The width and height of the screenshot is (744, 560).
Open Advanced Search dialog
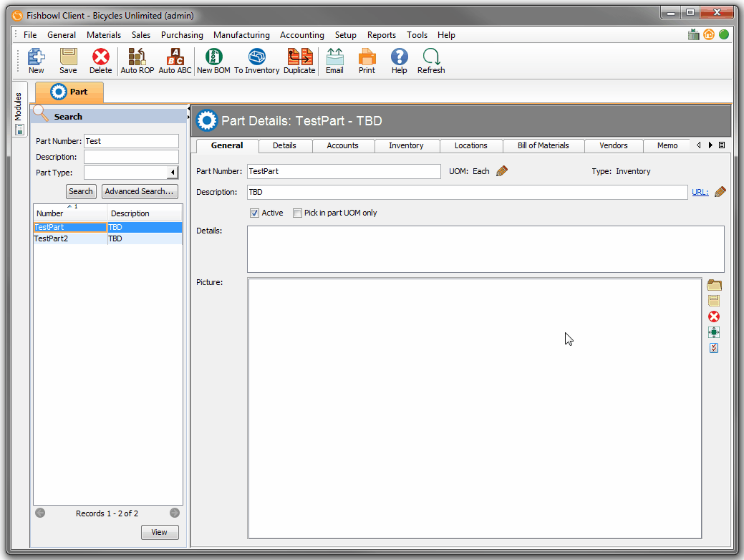click(x=140, y=191)
